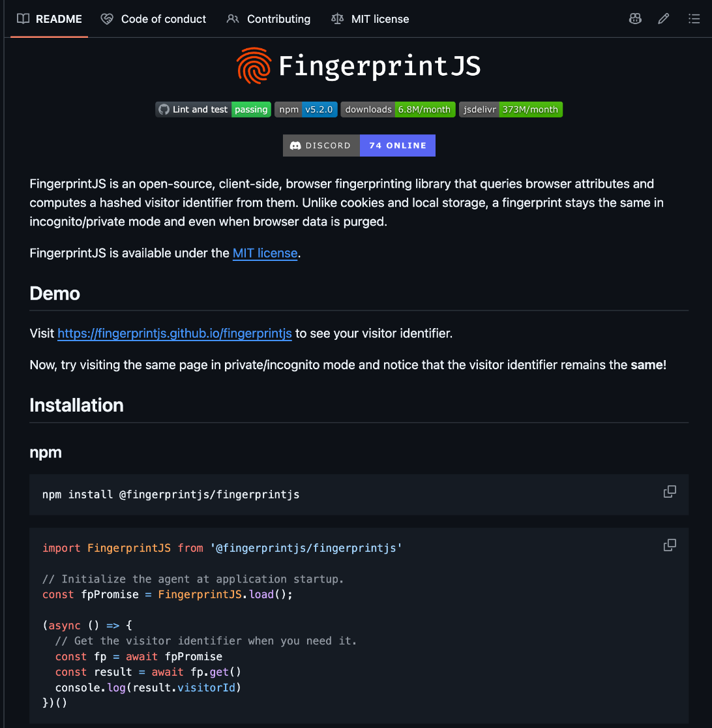The image size is (712, 728).
Task: Click the book icon beside README
Action: point(23,18)
